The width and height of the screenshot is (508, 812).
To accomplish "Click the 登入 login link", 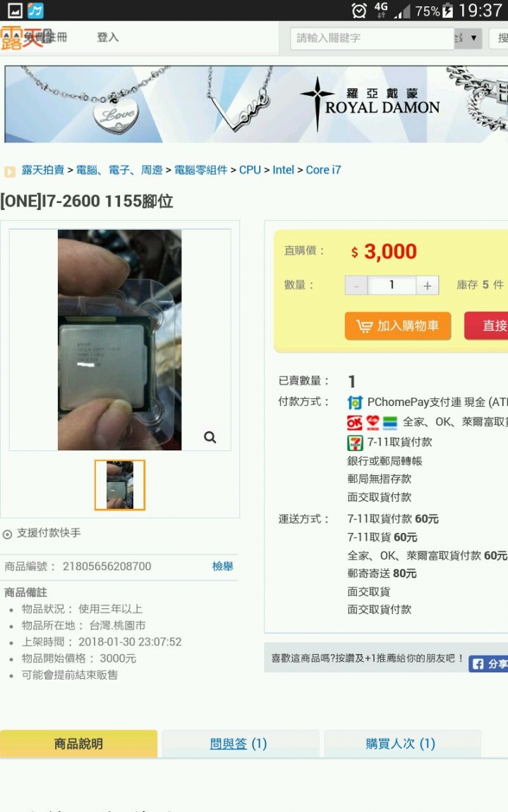I will pos(108,37).
